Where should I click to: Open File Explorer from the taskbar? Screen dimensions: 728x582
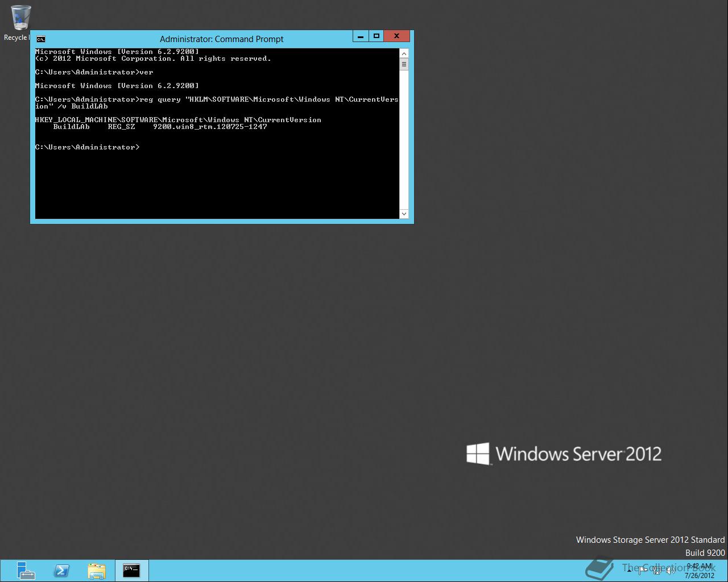pos(97,571)
